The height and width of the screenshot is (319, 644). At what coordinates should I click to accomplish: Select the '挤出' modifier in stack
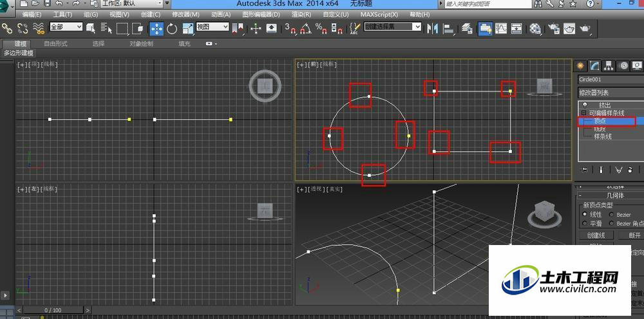(605, 105)
